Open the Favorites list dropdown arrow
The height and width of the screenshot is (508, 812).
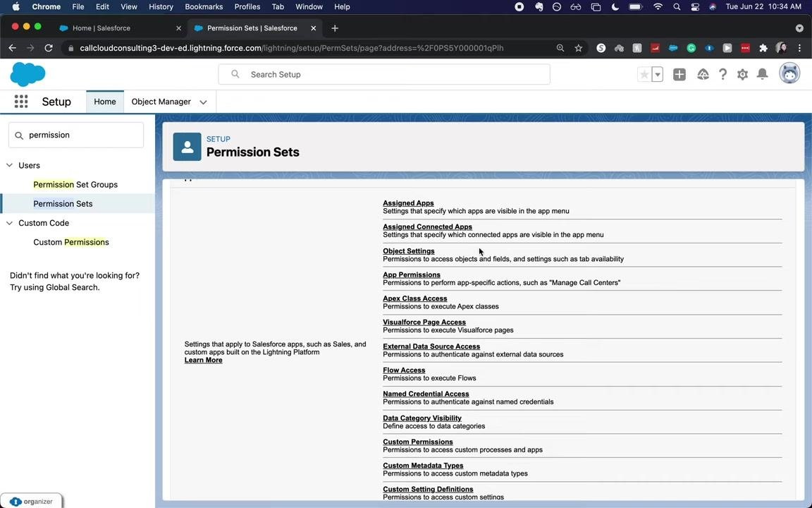[657, 75]
